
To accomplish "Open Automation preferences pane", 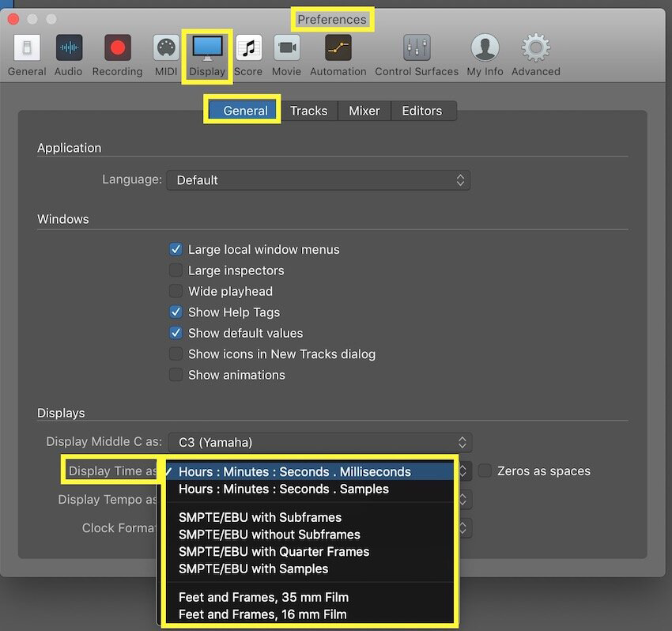I will point(338,55).
